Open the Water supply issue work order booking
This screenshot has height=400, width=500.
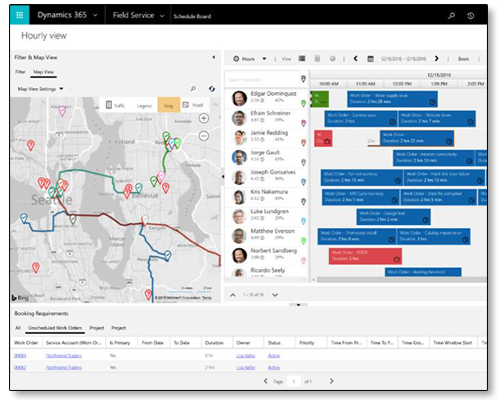click(x=392, y=99)
